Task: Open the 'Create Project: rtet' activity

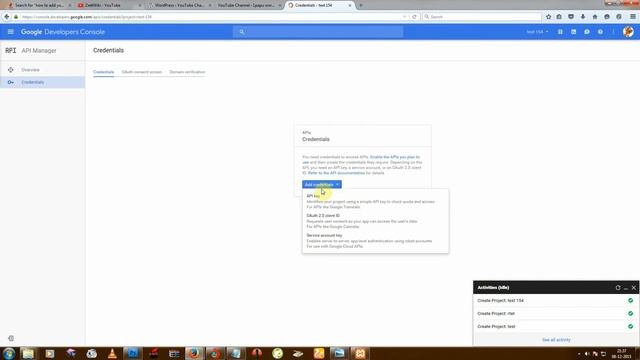Action: click(x=556, y=313)
